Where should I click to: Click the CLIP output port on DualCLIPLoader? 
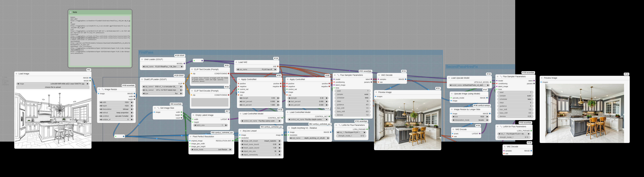[x=183, y=84]
